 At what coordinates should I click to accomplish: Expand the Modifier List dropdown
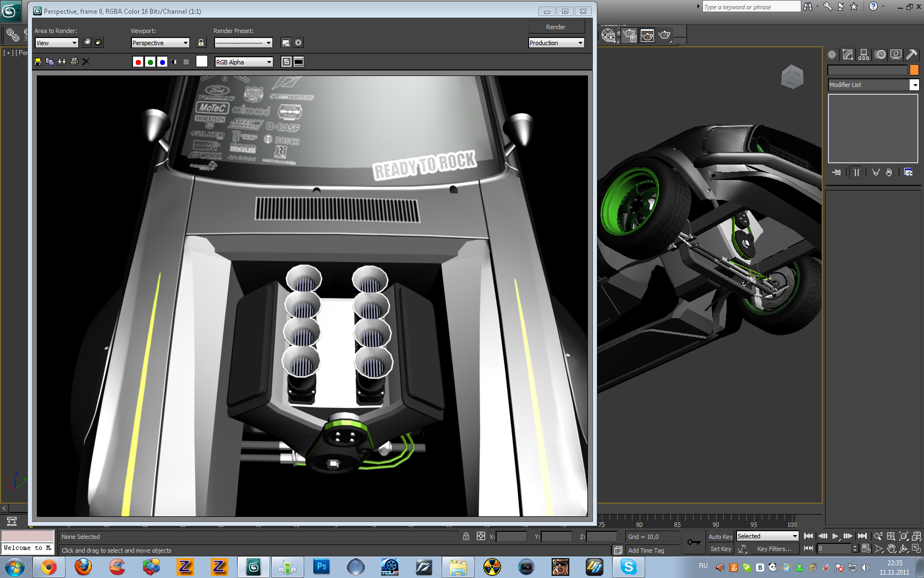[914, 85]
